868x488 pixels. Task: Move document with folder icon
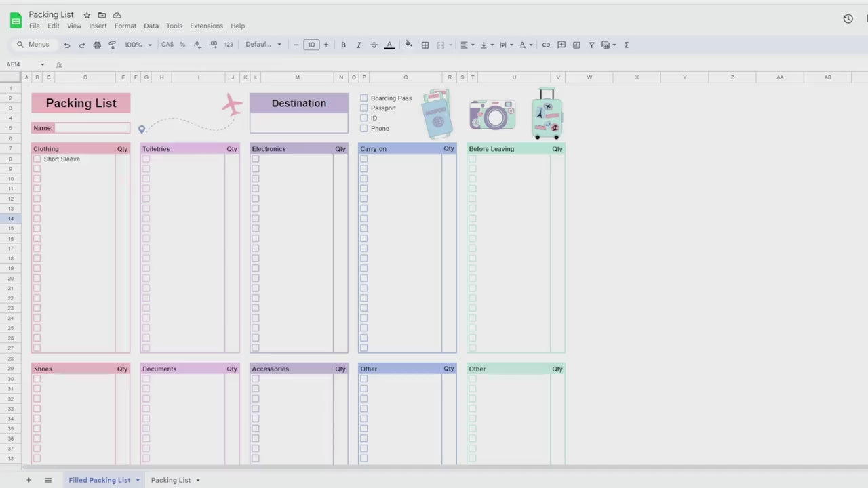[102, 15]
